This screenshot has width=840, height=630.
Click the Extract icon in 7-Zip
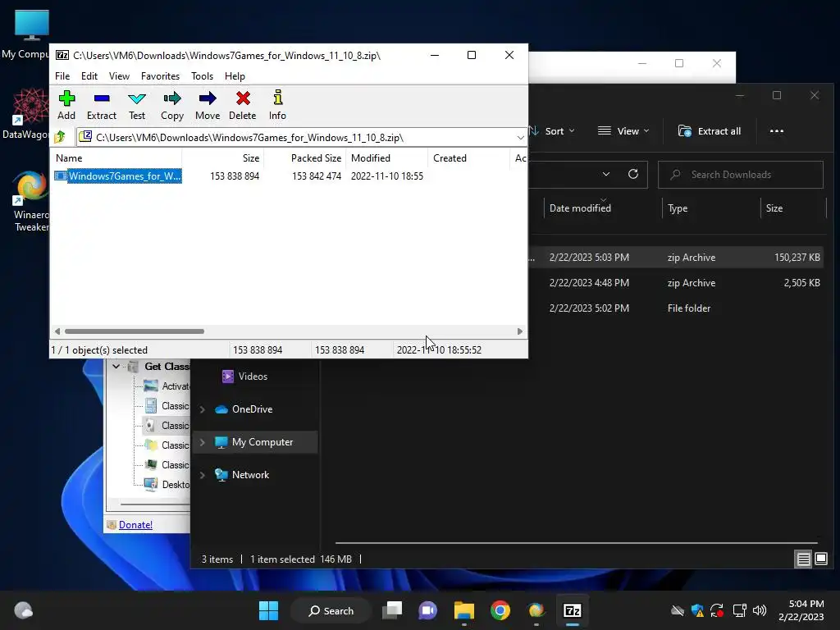(101, 105)
